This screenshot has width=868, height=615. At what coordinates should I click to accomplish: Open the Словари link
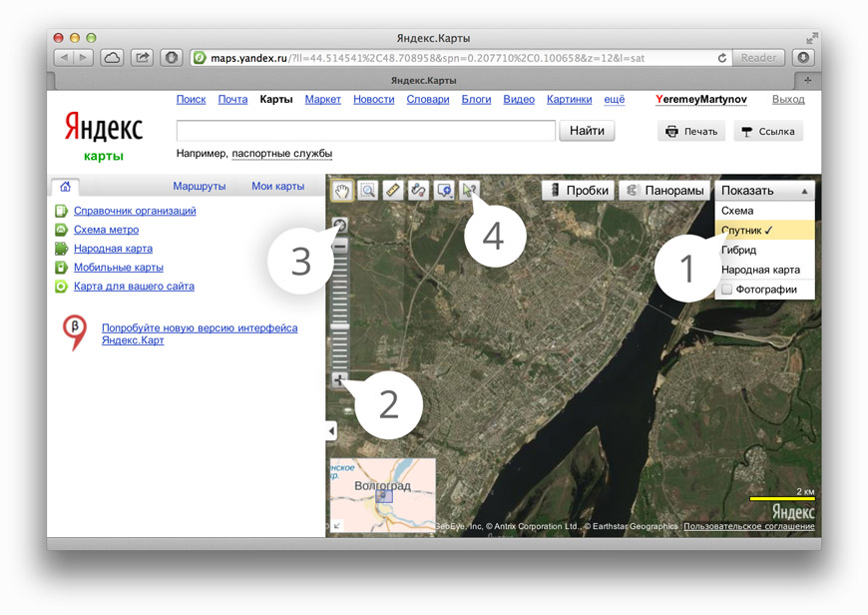point(428,99)
